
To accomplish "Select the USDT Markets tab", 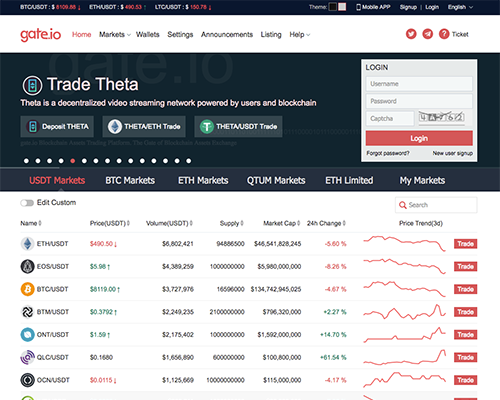I will click(57, 180).
